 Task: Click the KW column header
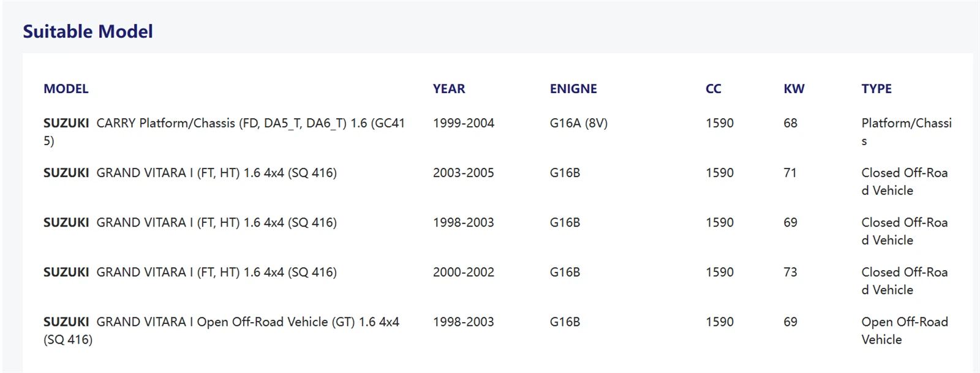[x=794, y=89]
